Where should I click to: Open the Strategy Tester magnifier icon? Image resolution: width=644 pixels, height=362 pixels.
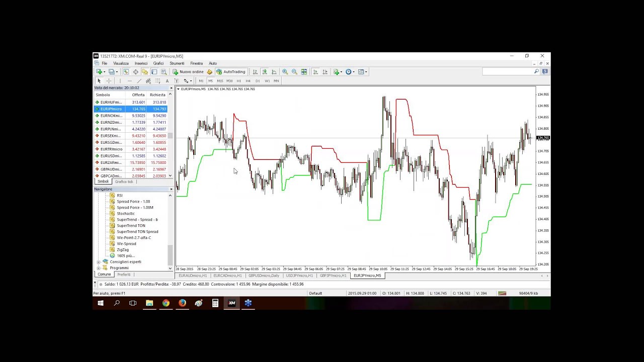[164, 72]
